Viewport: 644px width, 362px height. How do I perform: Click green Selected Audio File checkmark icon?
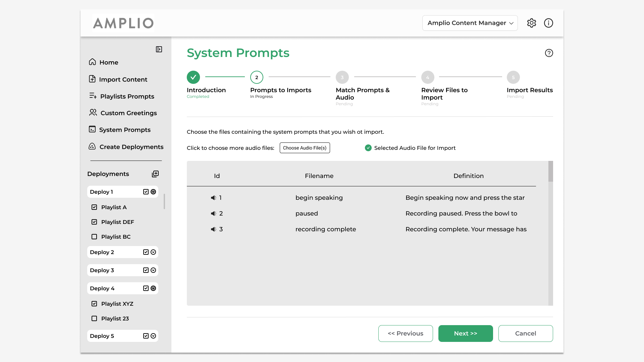368,148
